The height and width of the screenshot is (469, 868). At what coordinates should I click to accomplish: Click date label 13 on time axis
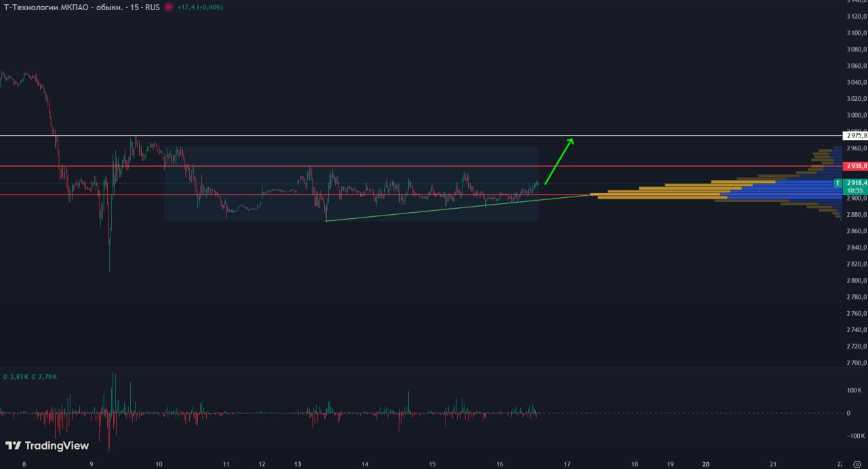[x=298, y=464]
